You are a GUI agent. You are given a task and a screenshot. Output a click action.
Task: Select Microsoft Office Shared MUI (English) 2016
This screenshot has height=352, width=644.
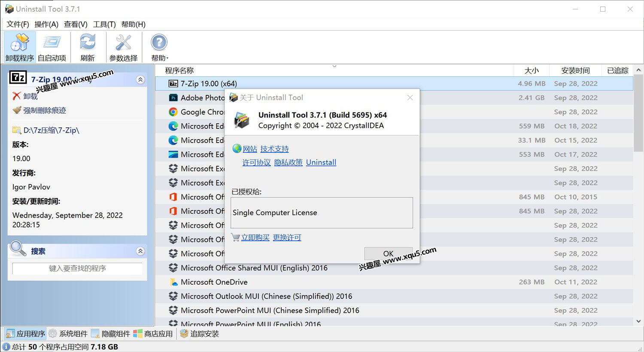(x=394, y=268)
